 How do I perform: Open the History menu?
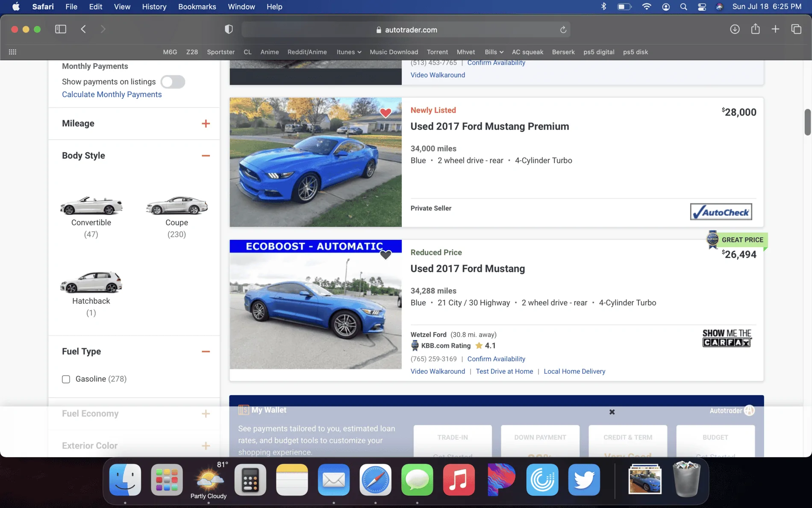154,6
